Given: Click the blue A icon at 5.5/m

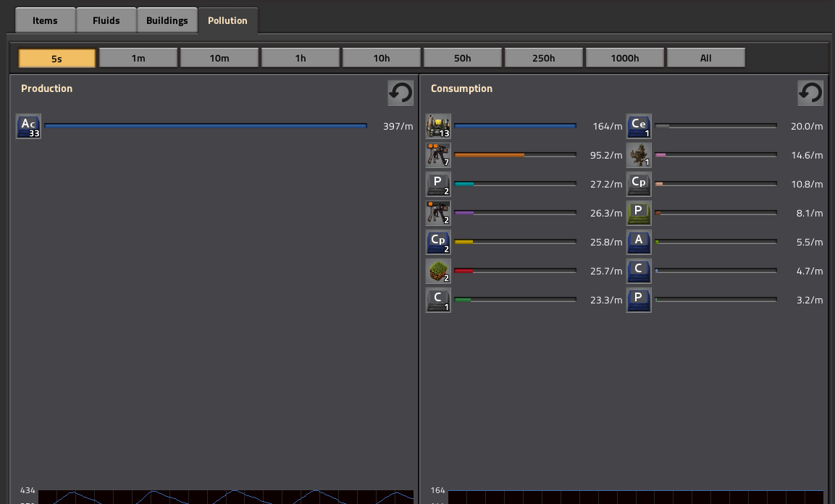Looking at the screenshot, I should tap(639, 242).
